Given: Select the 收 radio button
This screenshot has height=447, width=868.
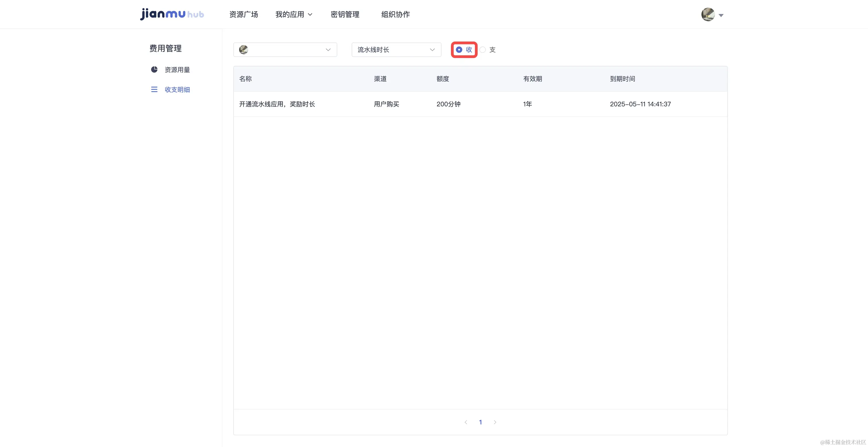Looking at the screenshot, I should [459, 50].
